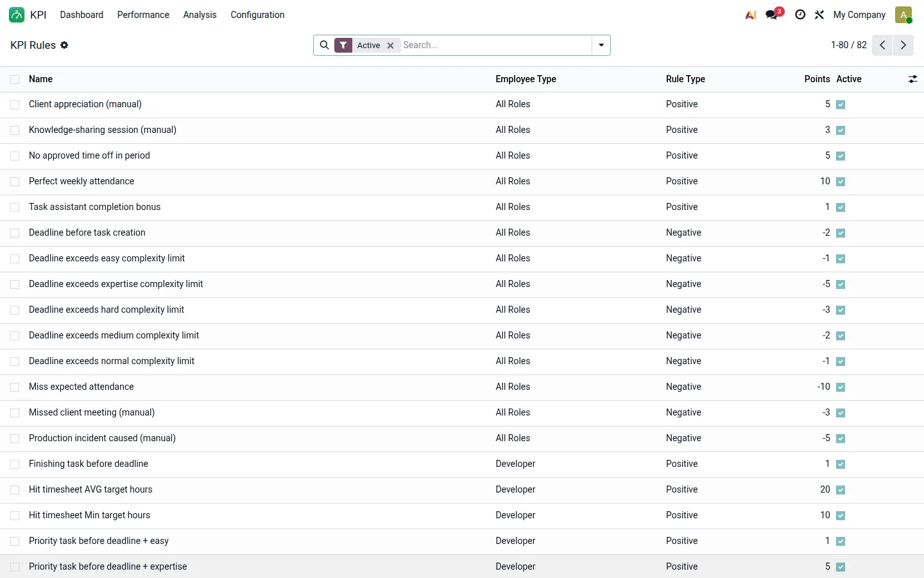The height and width of the screenshot is (578, 924).
Task: Click the Search input field
Action: tap(495, 45)
